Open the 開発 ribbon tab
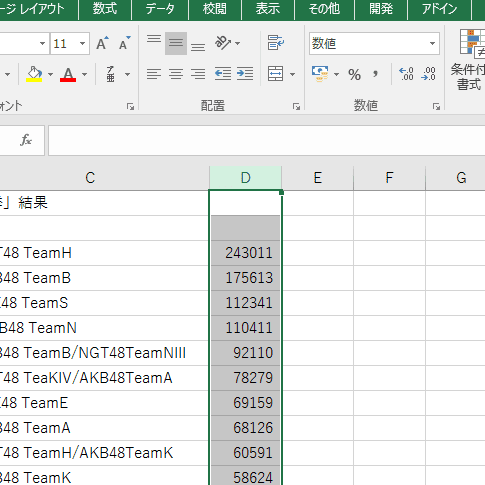 pos(381,9)
